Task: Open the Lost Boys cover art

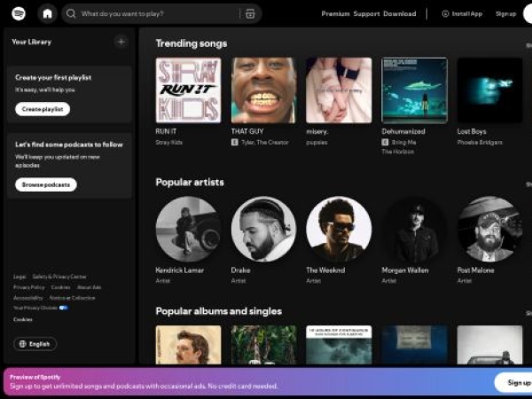Action: point(489,90)
